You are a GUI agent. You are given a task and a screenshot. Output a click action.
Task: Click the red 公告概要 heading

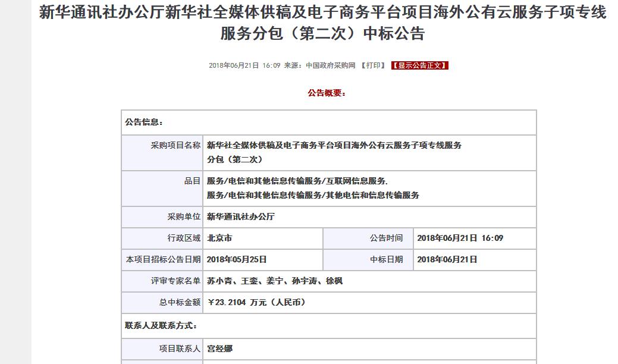pos(327,93)
